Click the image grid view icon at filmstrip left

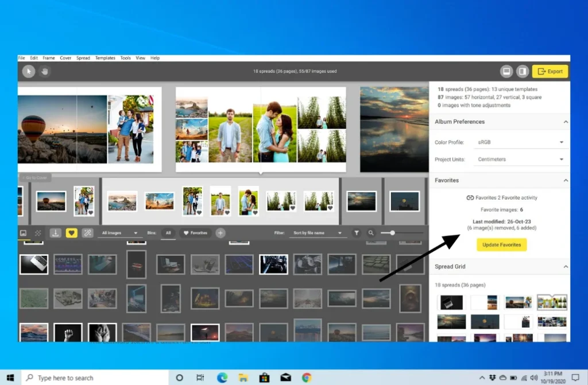pyautogui.click(x=23, y=233)
